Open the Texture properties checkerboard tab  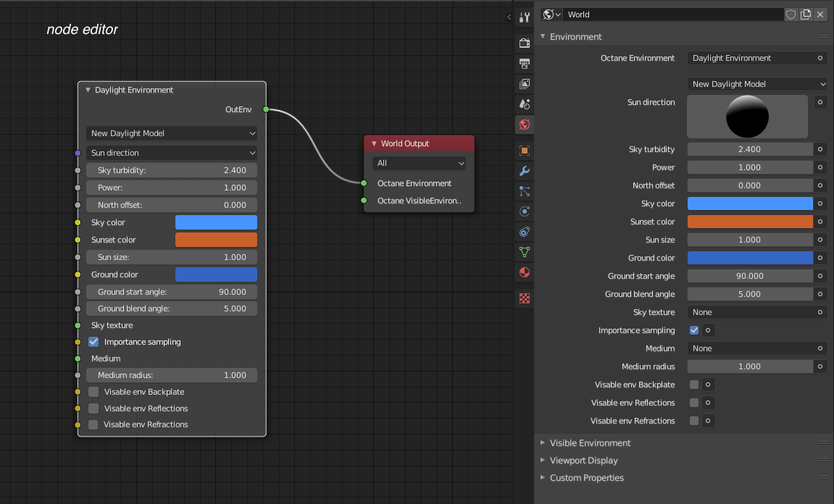point(525,298)
